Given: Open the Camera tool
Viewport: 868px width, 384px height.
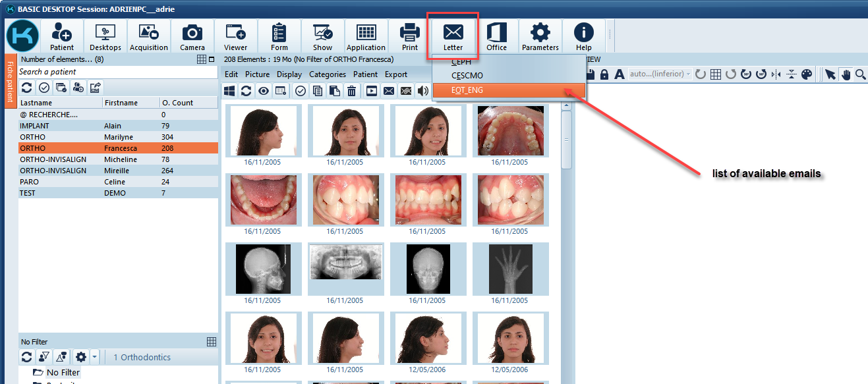Looking at the screenshot, I should pyautogui.click(x=192, y=36).
